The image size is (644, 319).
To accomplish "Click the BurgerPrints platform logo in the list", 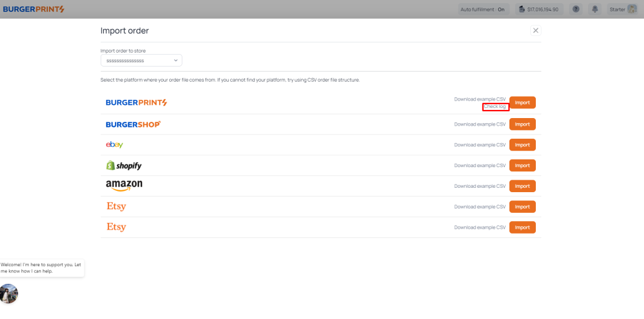I will tap(136, 102).
